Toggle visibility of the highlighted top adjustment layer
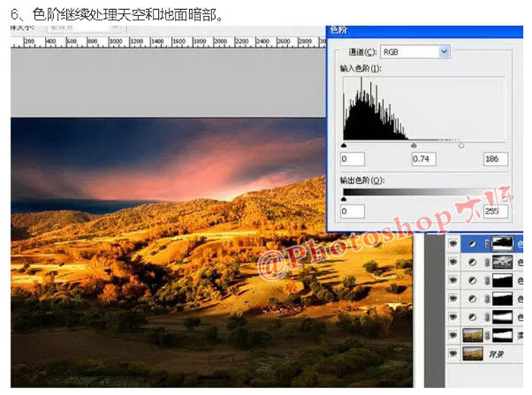This screenshot has height=395, width=532. [454, 244]
